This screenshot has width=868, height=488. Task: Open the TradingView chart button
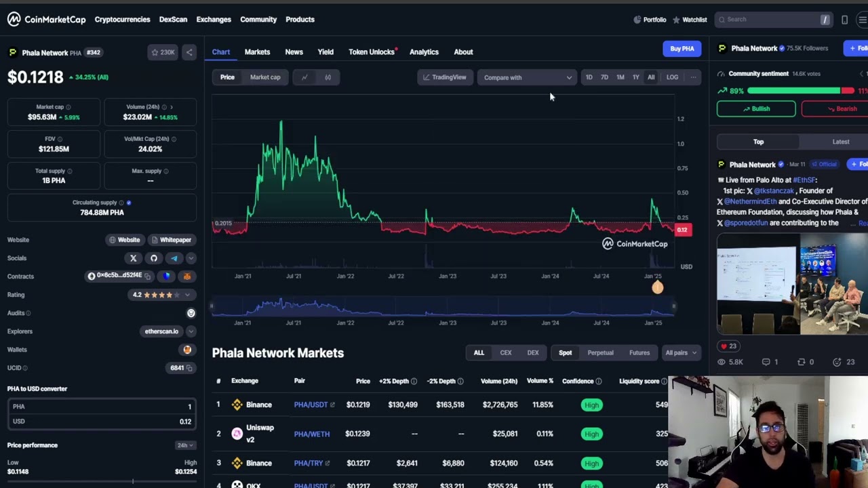tap(445, 77)
